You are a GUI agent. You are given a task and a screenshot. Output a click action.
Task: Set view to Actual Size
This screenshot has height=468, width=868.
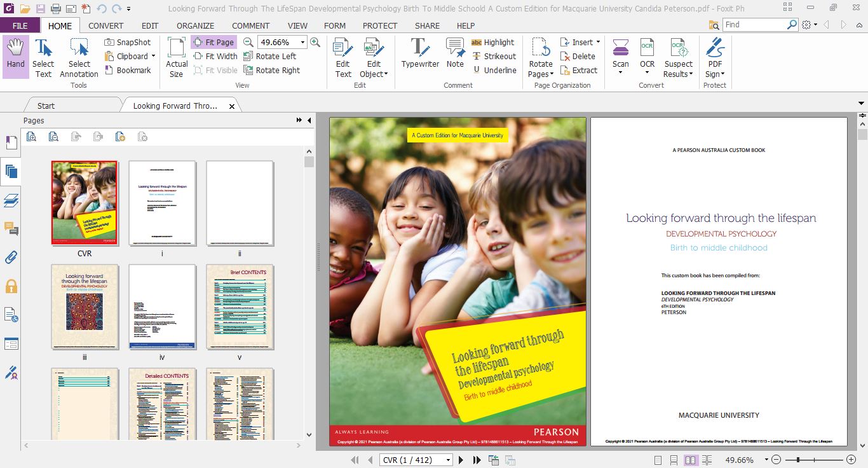point(177,57)
